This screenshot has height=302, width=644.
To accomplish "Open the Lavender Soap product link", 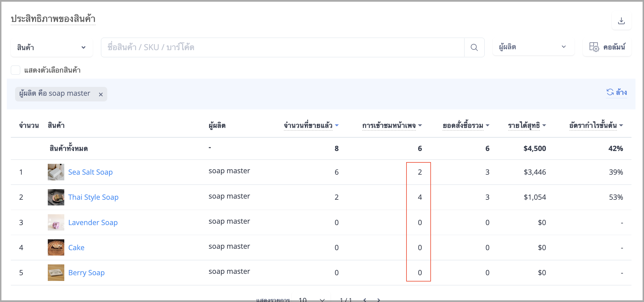I will point(93,223).
